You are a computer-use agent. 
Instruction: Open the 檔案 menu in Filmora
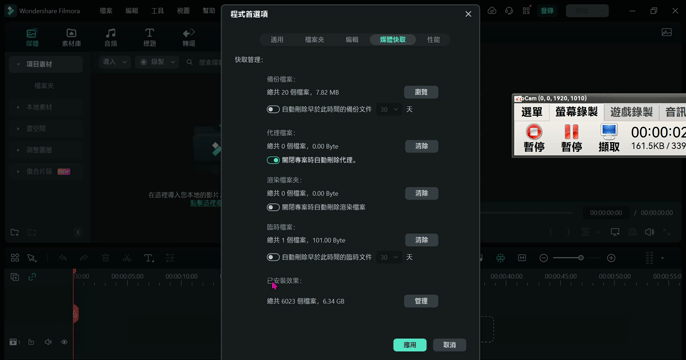106,11
